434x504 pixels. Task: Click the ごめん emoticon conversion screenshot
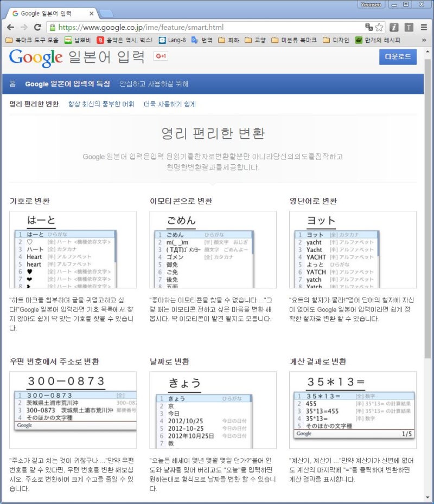click(213, 249)
